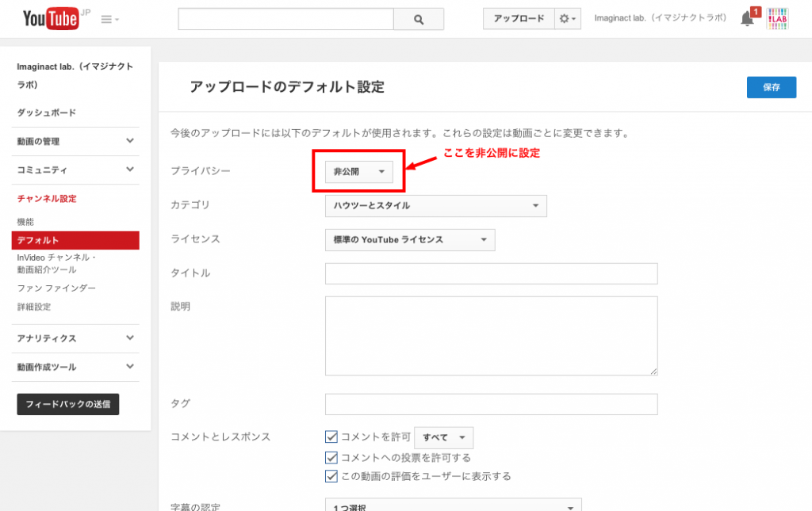Toggle the コメントを許可 checkbox
This screenshot has width=812, height=511.
(x=331, y=437)
